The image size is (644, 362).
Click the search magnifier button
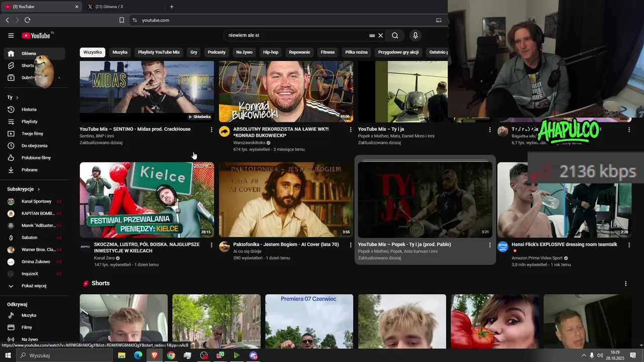[x=395, y=35]
